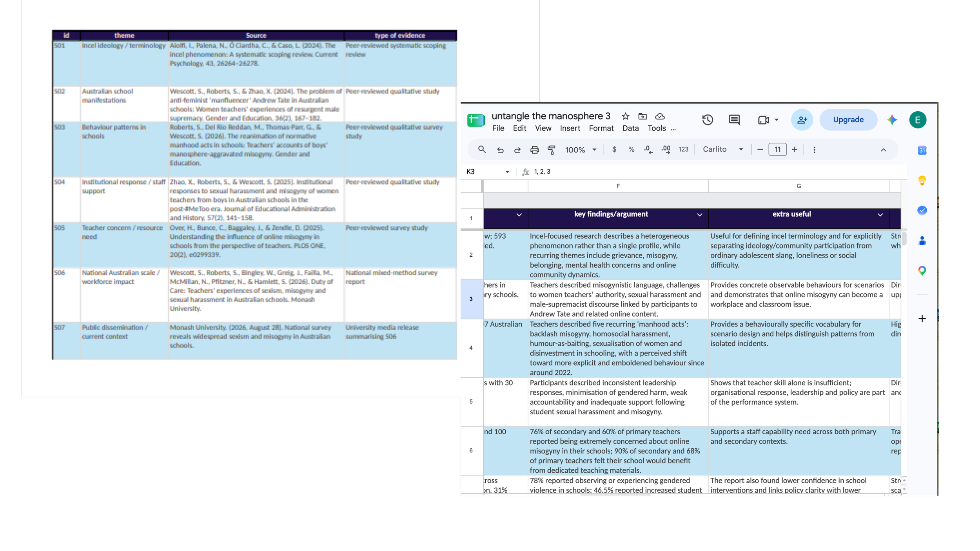Print the spreadsheet

pyautogui.click(x=534, y=150)
